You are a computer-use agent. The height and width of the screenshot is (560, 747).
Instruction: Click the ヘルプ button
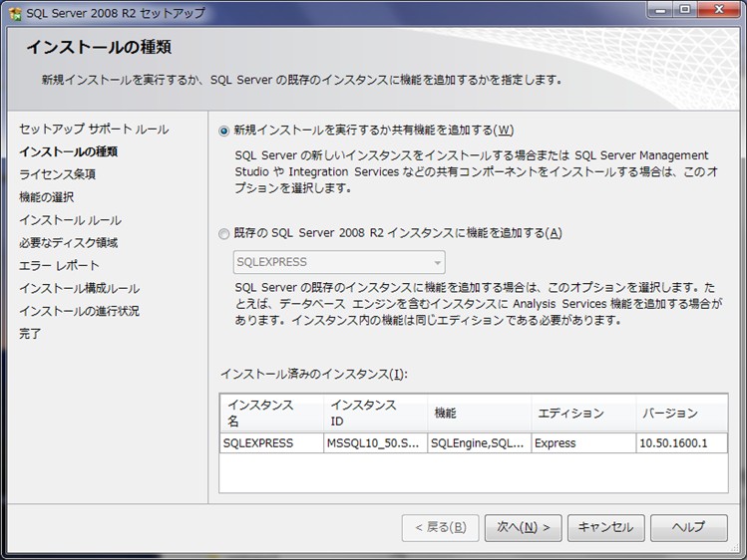click(689, 527)
